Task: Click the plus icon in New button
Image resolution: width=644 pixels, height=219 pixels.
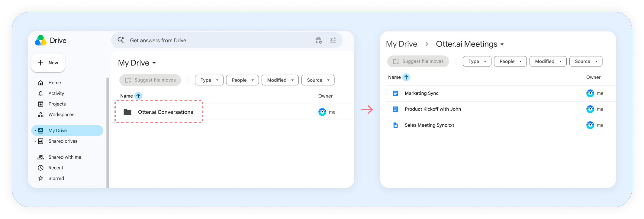Action: point(40,63)
